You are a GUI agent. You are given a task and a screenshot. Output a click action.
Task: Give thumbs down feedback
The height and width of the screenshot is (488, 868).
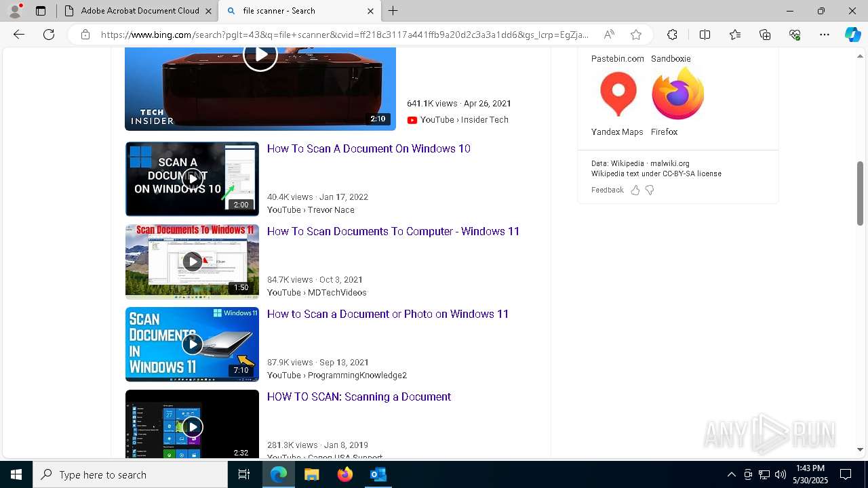coord(650,190)
